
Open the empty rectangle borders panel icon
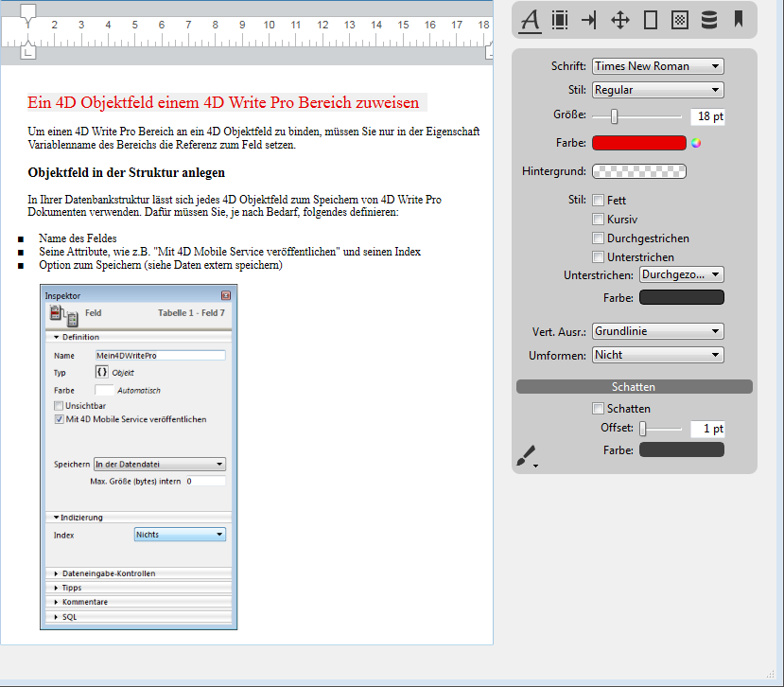(650, 20)
